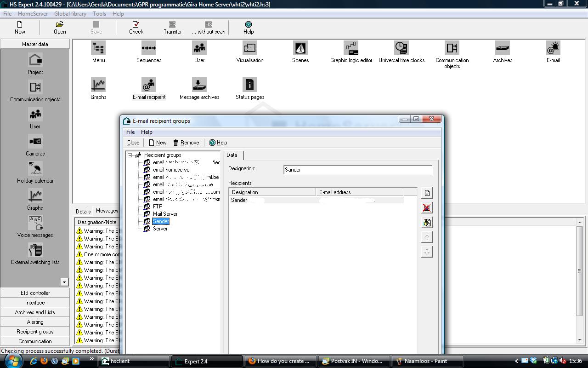
Task: Click the Transfer toolbar button
Action: 173,28
